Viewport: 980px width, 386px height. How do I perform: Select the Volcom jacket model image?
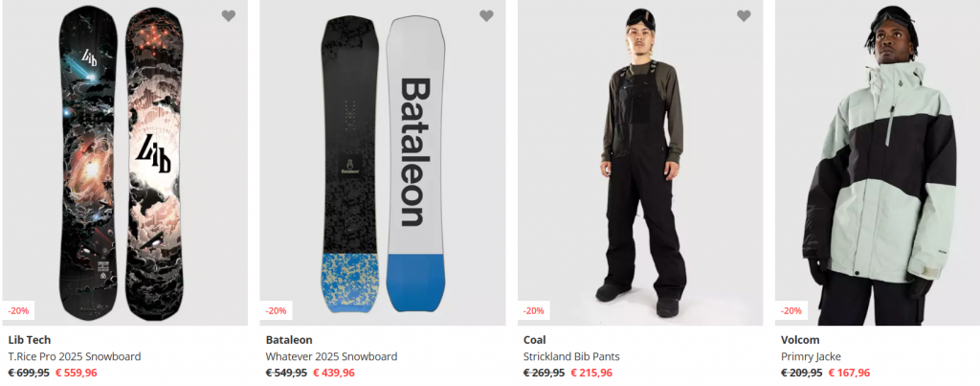click(878, 163)
